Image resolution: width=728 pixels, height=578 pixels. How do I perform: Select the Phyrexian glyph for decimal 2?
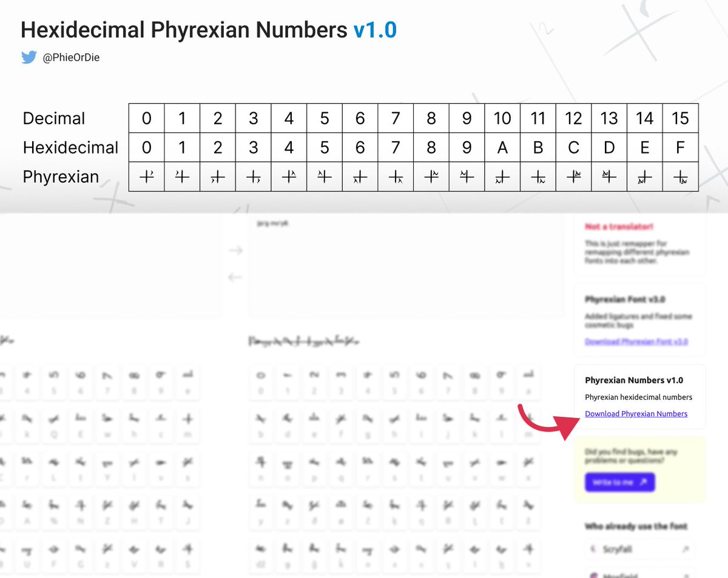[218, 177]
